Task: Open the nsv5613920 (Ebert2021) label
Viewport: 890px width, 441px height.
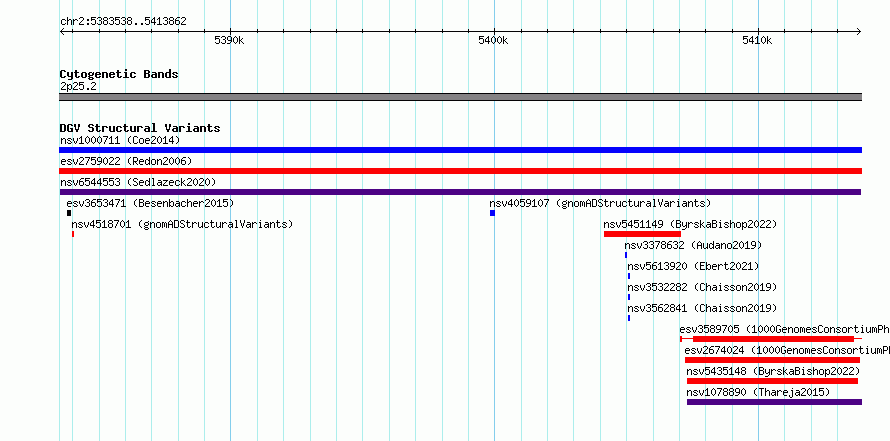Action: coord(693,266)
